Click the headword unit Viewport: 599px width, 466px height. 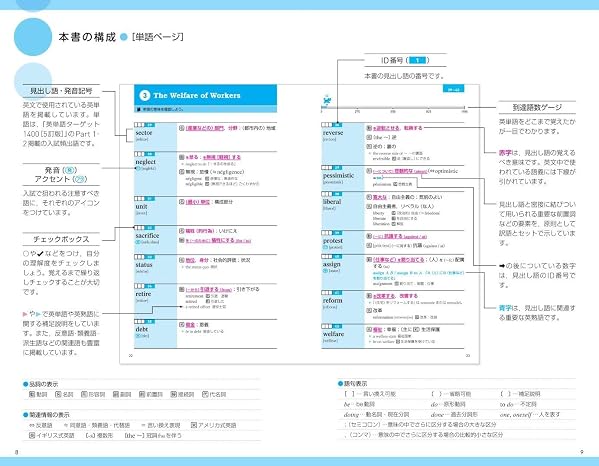(x=141, y=207)
